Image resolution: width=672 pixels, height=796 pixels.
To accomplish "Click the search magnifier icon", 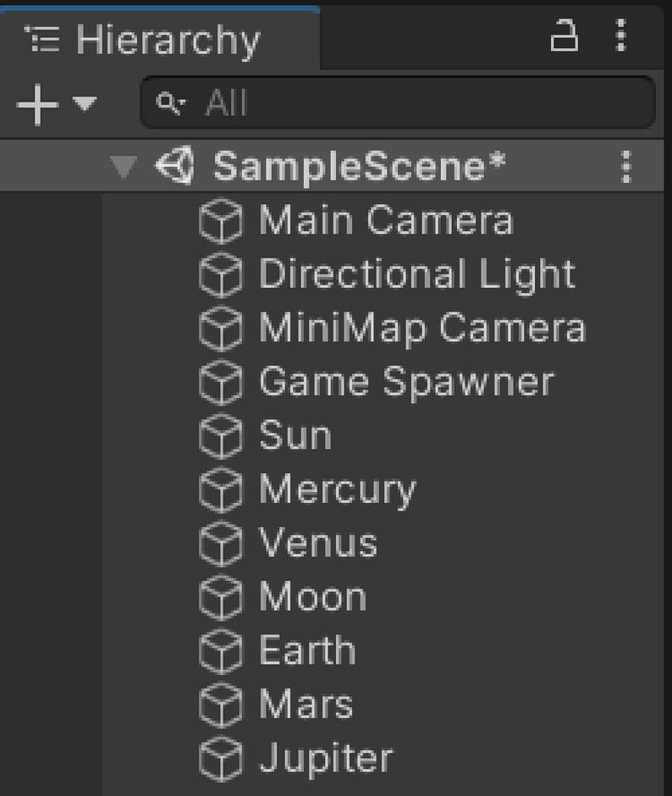I will (x=170, y=104).
